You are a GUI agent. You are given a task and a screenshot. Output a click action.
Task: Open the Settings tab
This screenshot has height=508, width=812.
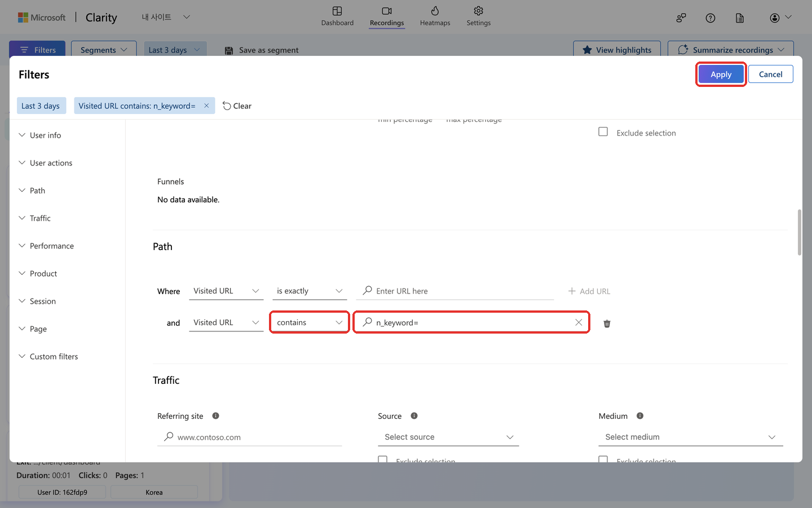[478, 16]
